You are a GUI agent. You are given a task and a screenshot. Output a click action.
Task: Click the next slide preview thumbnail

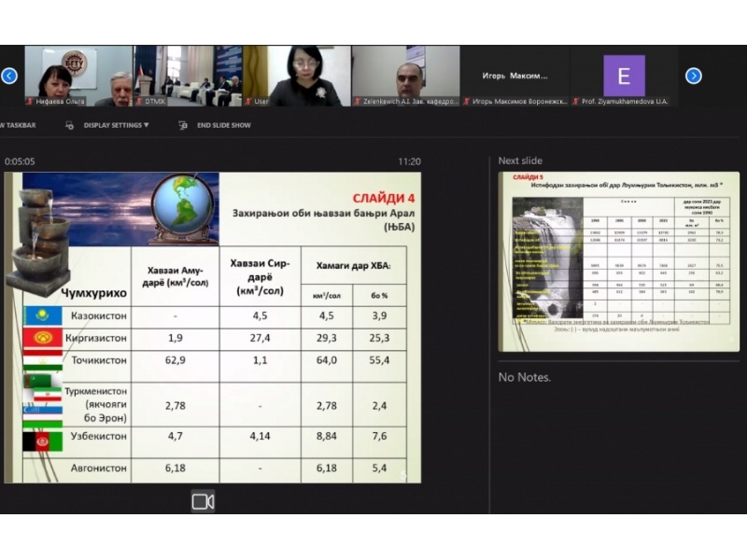coord(618,261)
